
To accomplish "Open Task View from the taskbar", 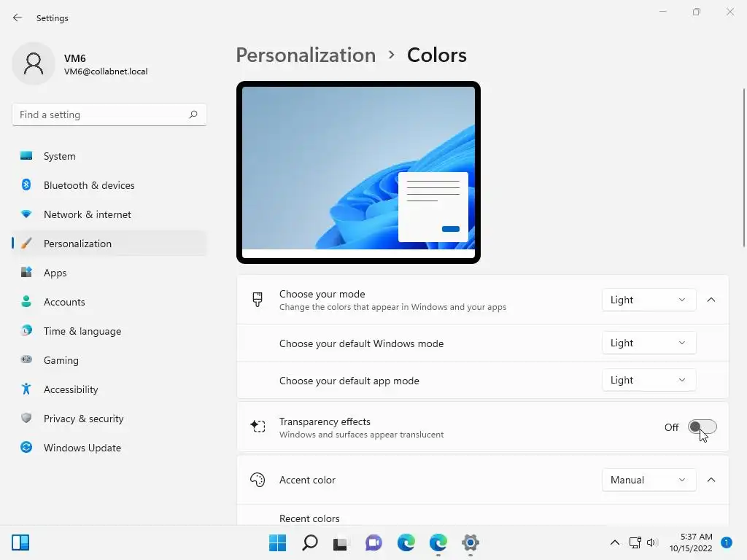I will tap(341, 542).
